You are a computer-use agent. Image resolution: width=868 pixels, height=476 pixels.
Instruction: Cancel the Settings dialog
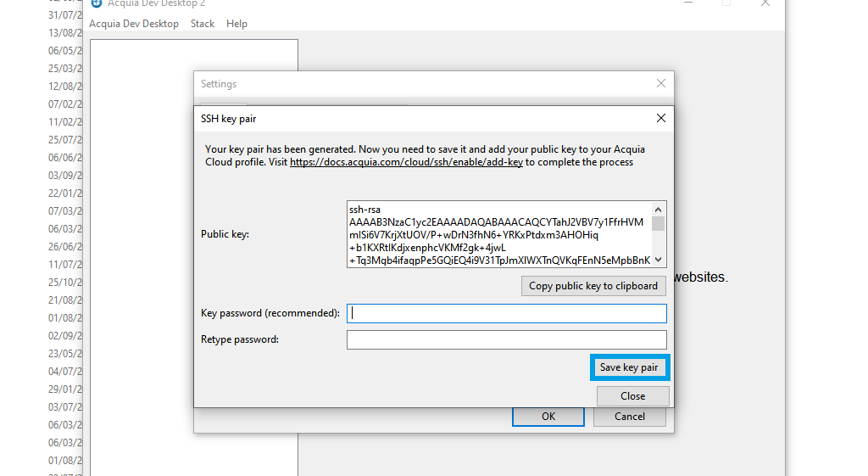pyautogui.click(x=629, y=417)
